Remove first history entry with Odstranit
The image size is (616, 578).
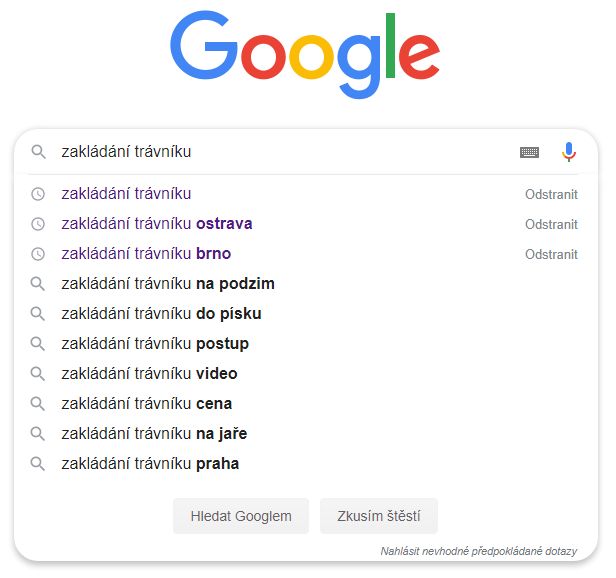pyautogui.click(x=551, y=194)
